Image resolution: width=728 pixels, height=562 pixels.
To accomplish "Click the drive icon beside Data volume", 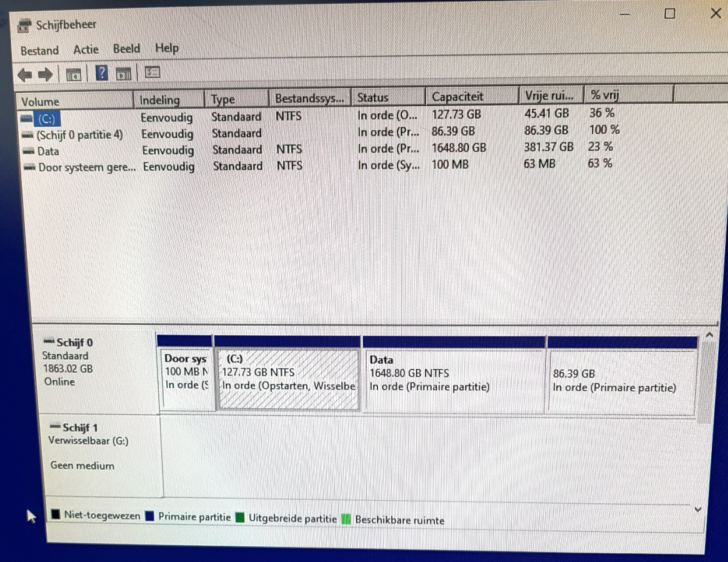I will [29, 151].
